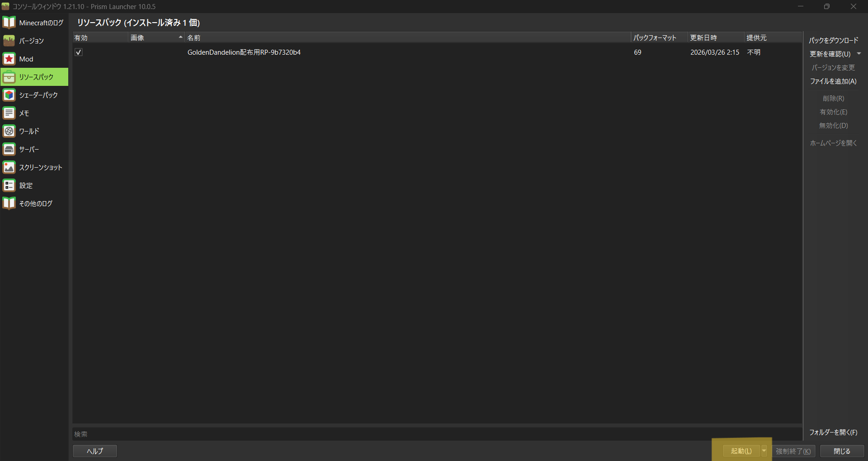Open the Shader Pack cube icon
Screen dimensions: 868x461
[9, 95]
